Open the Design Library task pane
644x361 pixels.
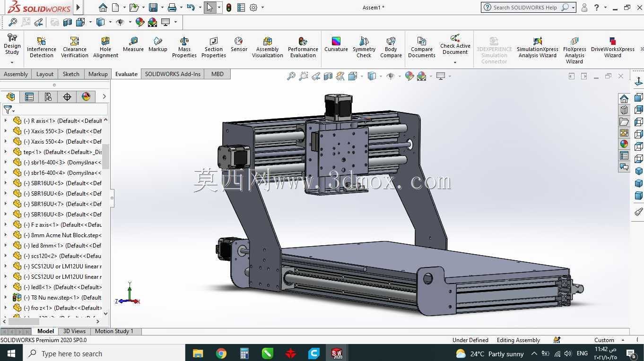click(624, 110)
